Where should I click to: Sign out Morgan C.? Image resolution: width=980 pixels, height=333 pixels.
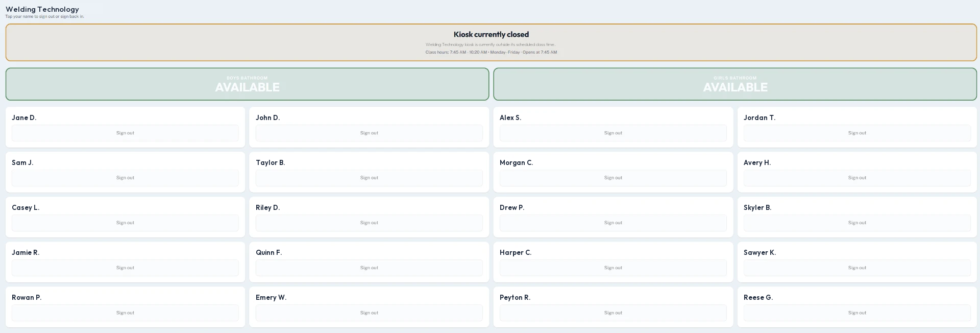tap(613, 178)
